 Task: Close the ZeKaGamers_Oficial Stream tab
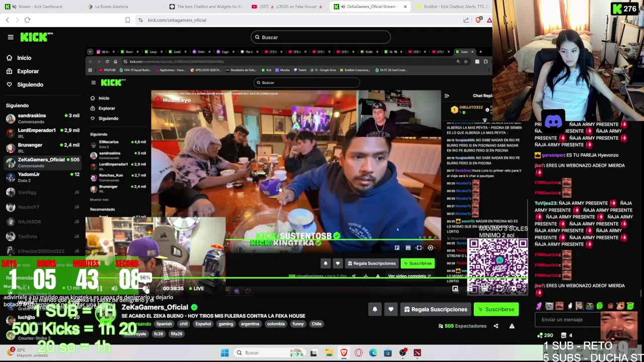point(405,7)
